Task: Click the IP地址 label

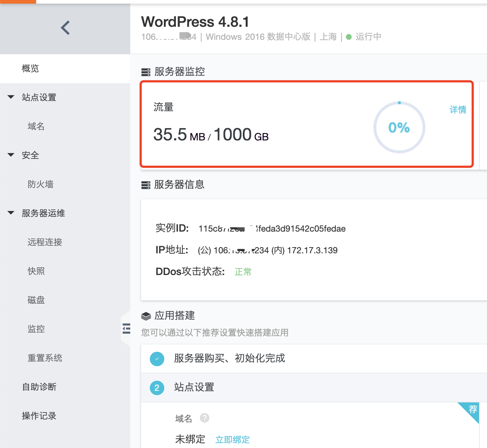Action: click(x=172, y=250)
